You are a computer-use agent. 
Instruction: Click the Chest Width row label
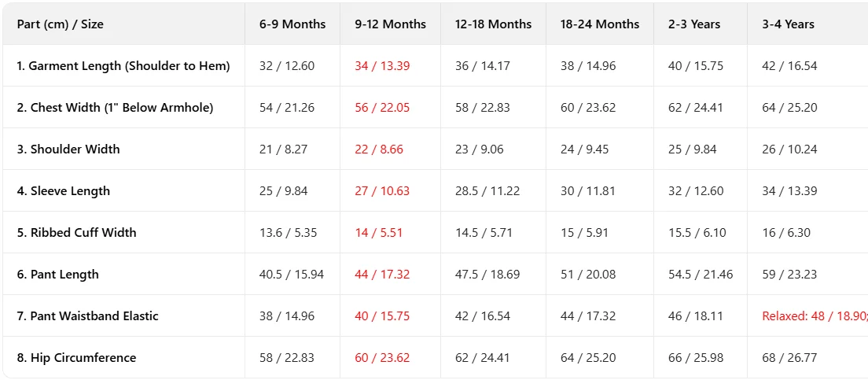point(115,108)
